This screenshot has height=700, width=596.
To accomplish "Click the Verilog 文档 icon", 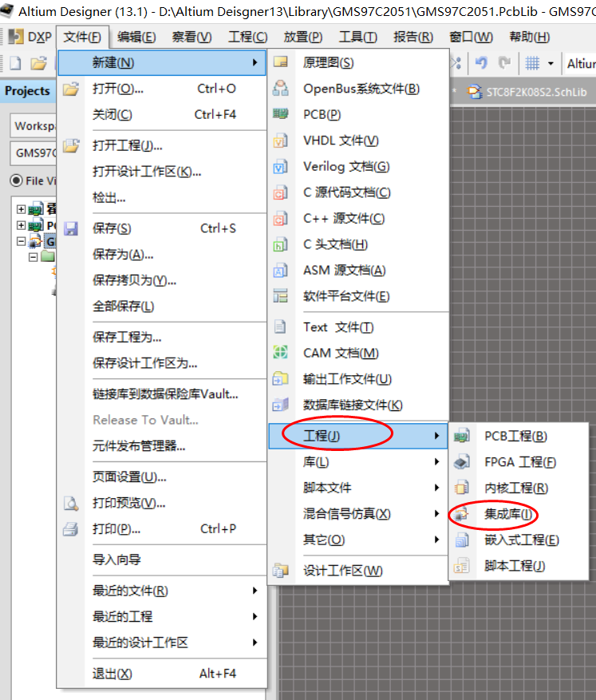I will (281, 167).
